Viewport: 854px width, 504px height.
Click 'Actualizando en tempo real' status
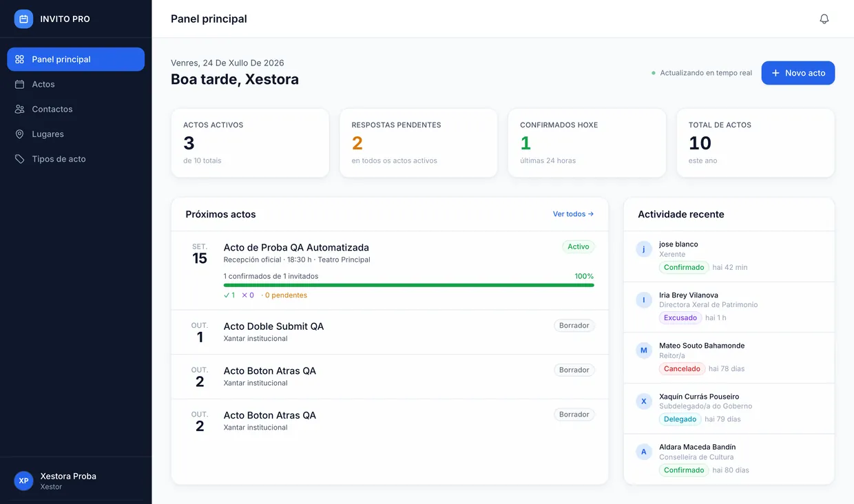pyautogui.click(x=702, y=73)
